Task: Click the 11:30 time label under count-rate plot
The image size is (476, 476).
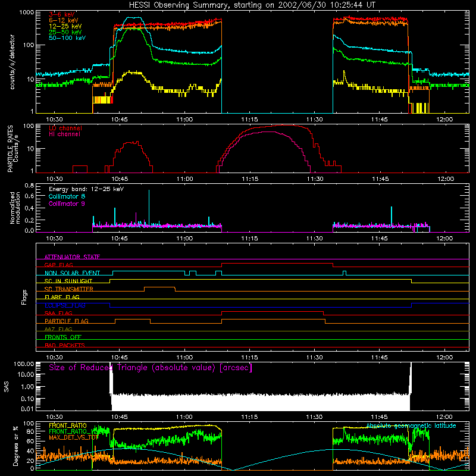Action: tap(315, 120)
